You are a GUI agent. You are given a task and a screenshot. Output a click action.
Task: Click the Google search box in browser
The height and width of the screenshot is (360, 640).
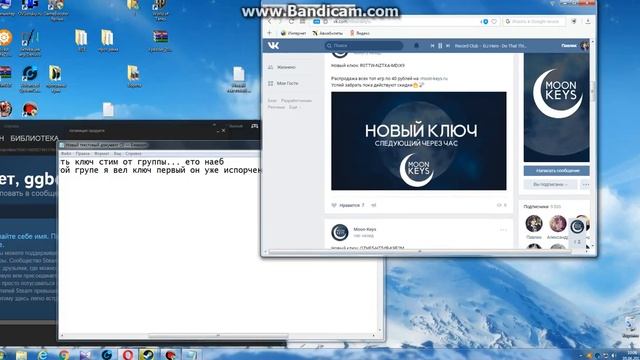tap(534, 21)
